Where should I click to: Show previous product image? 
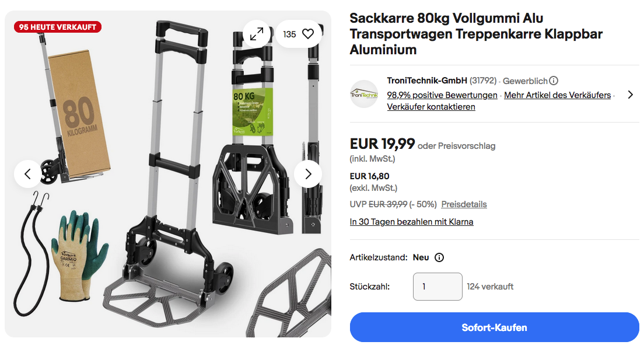click(28, 174)
